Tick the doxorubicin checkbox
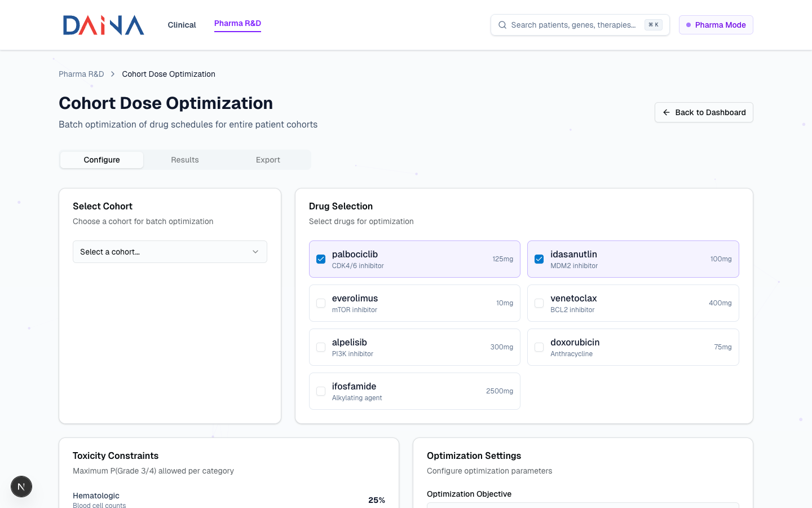Image resolution: width=812 pixels, height=508 pixels. 539,347
